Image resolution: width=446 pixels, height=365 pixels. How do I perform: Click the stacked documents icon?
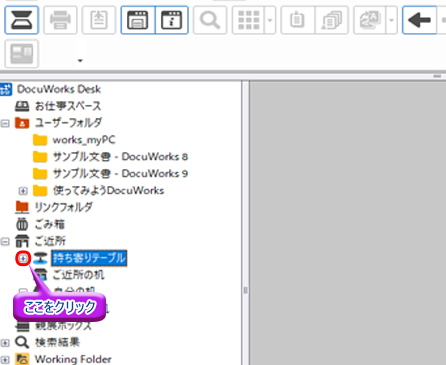coord(332,20)
